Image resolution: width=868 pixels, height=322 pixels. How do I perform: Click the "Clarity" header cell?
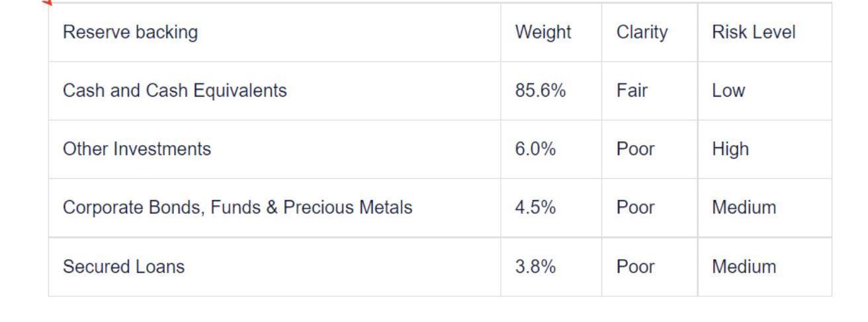click(x=642, y=32)
